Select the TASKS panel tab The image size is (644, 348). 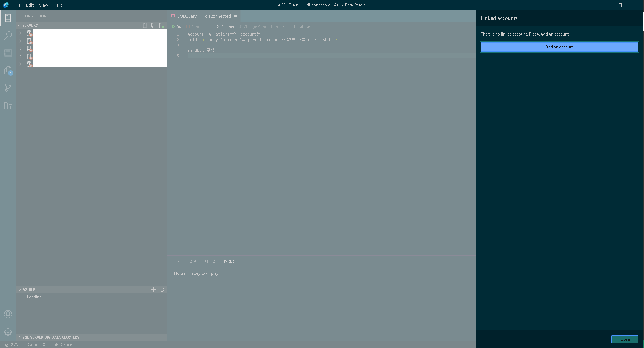coord(229,262)
